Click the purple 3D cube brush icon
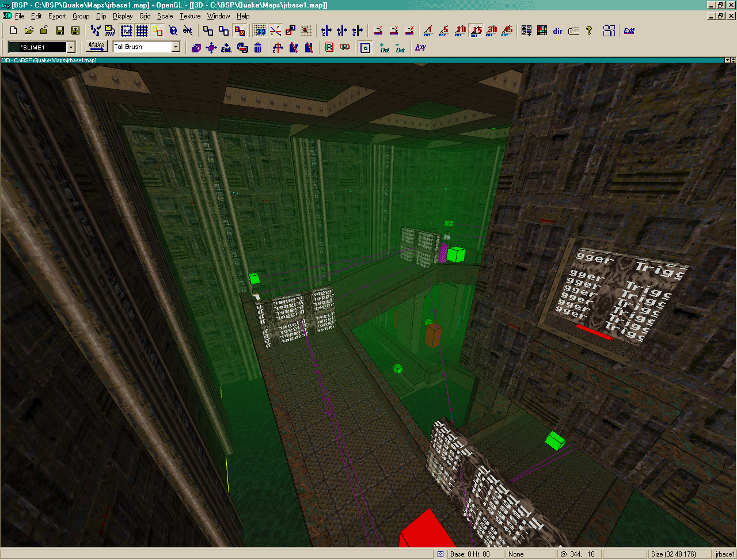 click(x=196, y=48)
